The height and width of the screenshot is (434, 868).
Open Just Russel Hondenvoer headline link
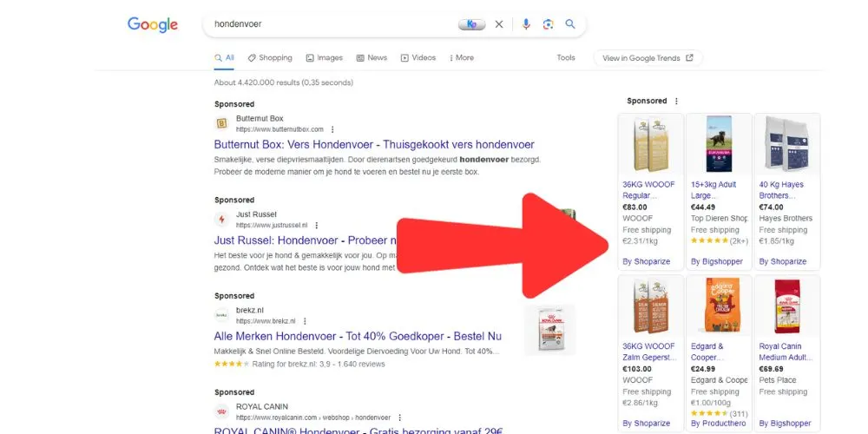point(306,240)
